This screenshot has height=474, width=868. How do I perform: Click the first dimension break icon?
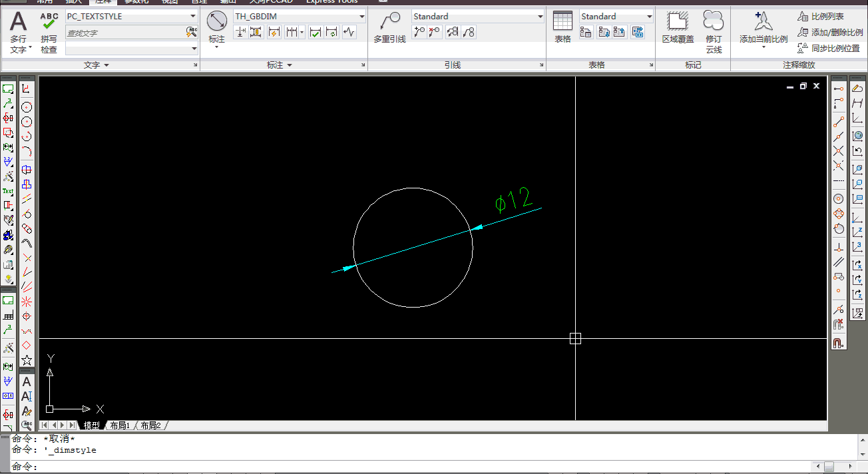240,32
